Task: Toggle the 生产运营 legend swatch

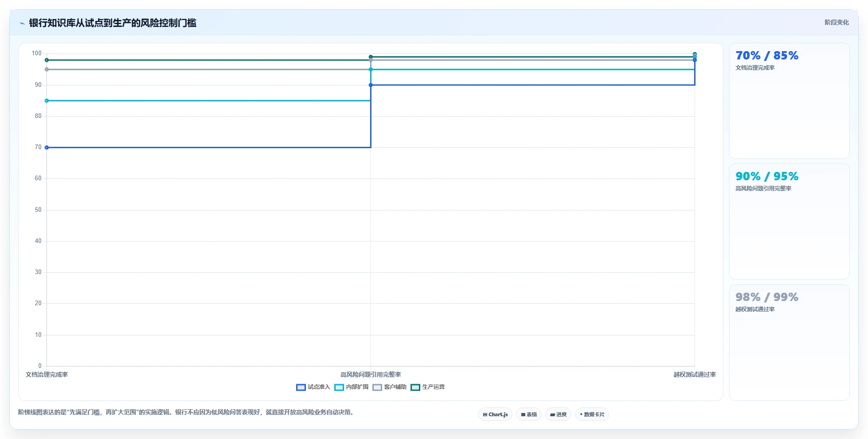Action: (x=415, y=387)
